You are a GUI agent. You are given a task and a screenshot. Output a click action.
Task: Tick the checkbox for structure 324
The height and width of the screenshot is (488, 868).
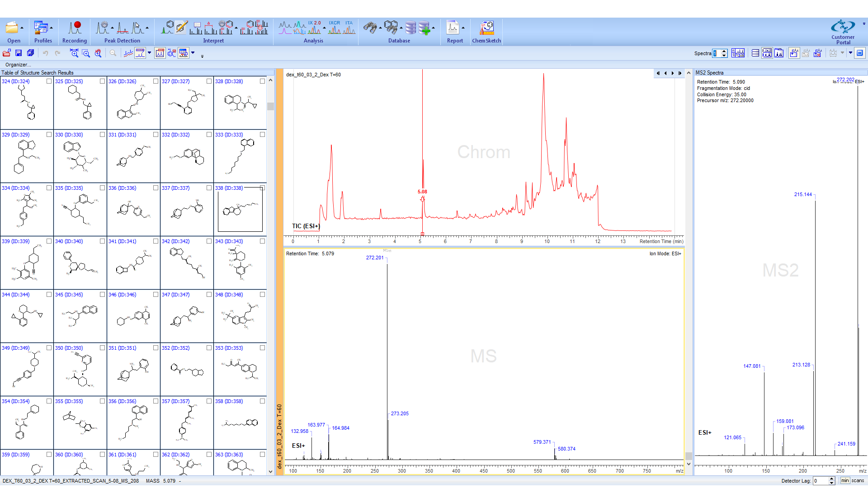[49, 81]
